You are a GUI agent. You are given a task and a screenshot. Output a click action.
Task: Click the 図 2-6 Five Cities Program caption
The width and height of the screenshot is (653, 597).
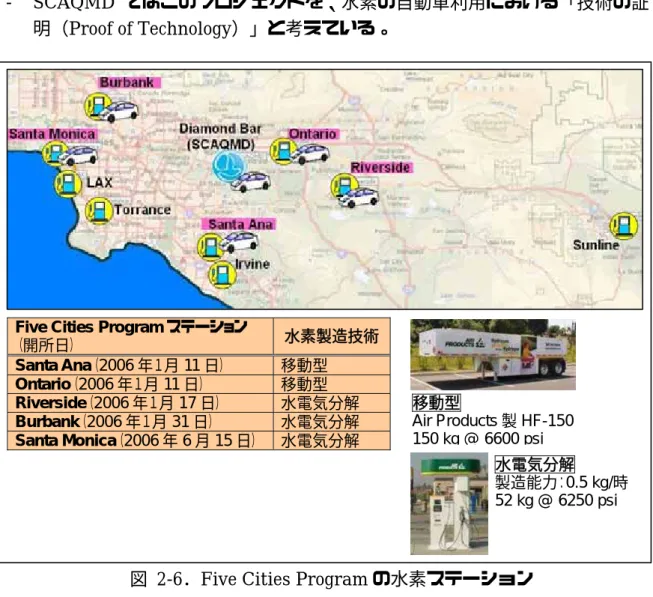331,579
